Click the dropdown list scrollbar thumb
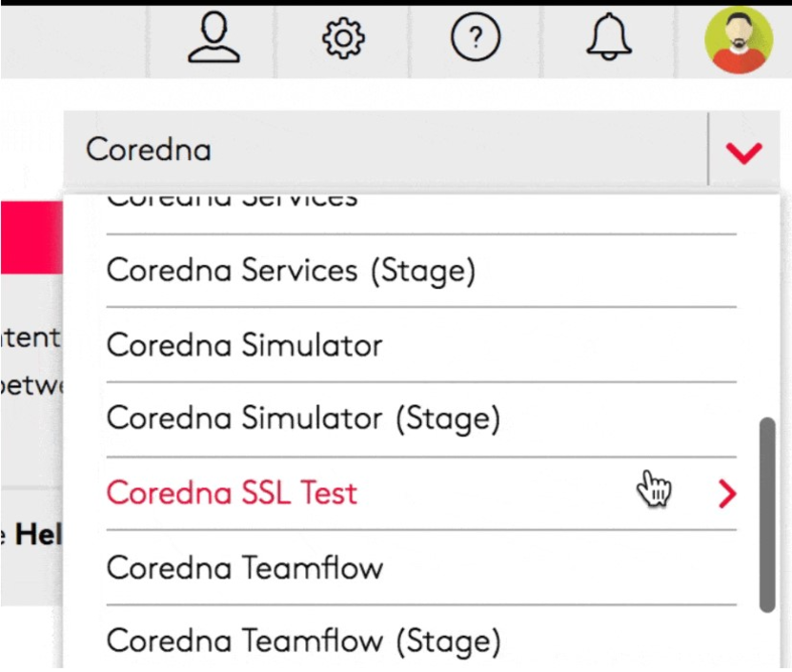This screenshot has width=792, height=672. coord(767,515)
